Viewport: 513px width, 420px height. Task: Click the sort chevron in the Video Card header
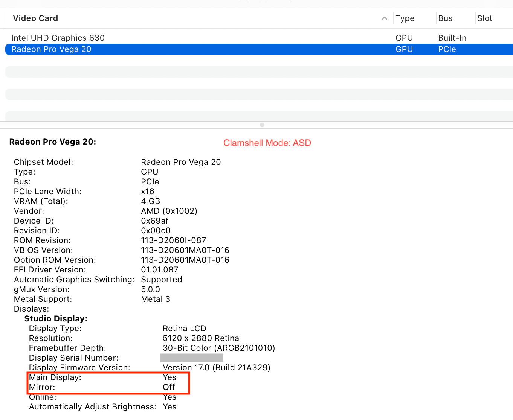click(x=384, y=18)
